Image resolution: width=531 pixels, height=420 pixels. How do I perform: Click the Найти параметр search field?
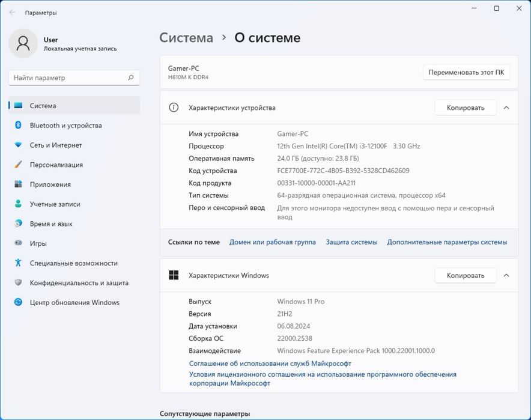[74, 78]
